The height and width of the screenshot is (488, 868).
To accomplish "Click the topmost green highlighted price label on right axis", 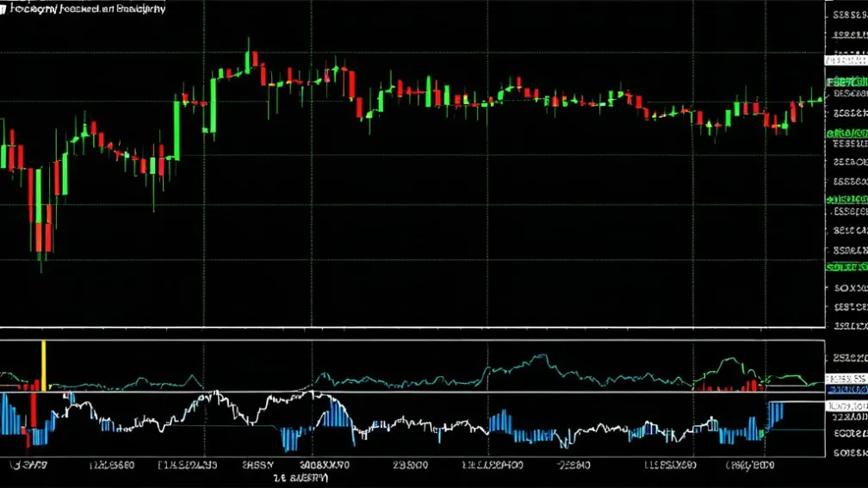I will tap(846, 82).
